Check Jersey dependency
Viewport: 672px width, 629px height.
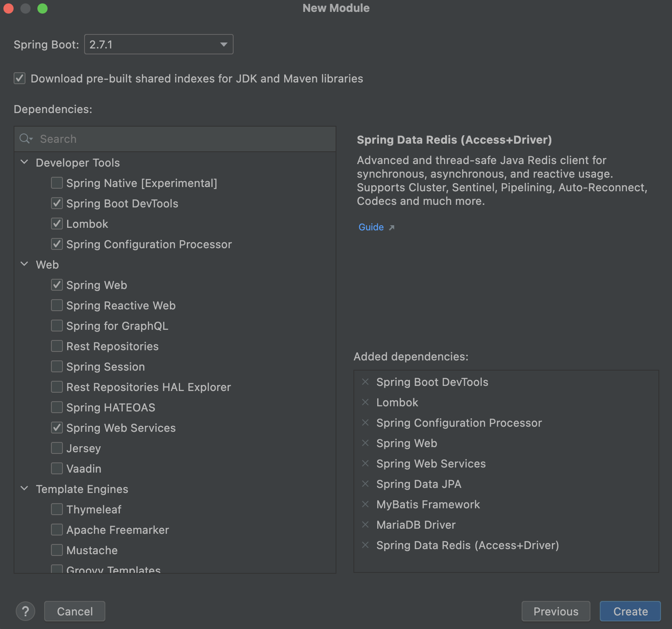coord(57,448)
